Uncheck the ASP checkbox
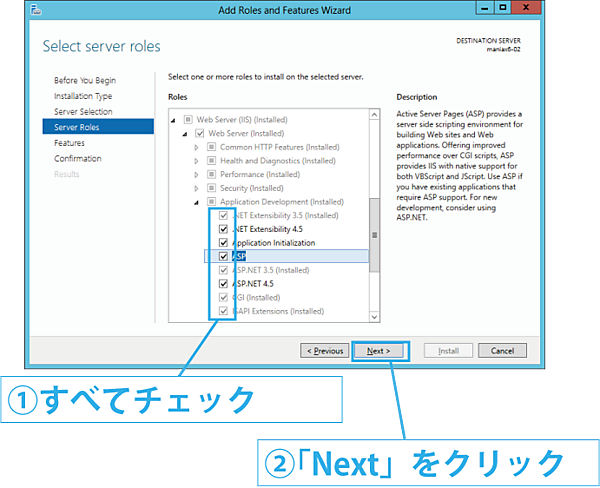 [x=223, y=256]
